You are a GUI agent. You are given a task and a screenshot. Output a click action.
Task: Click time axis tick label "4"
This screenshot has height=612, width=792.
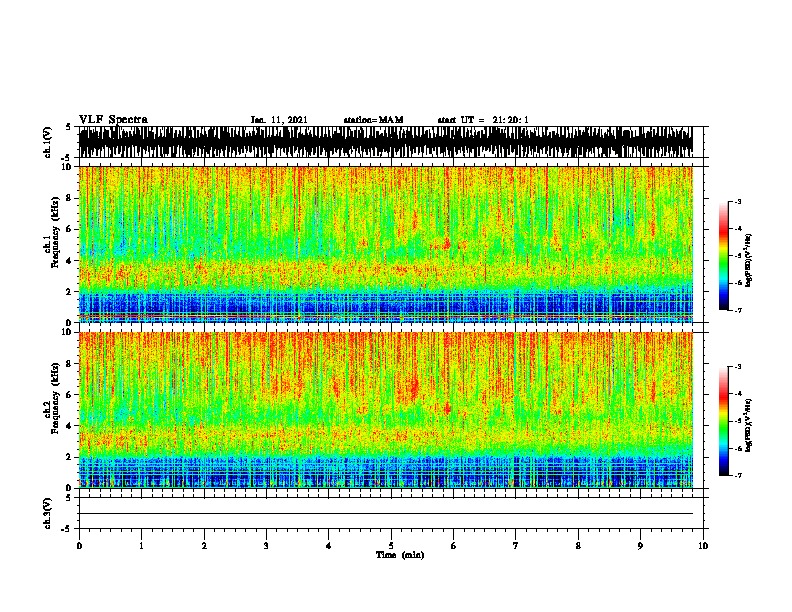coord(328,546)
